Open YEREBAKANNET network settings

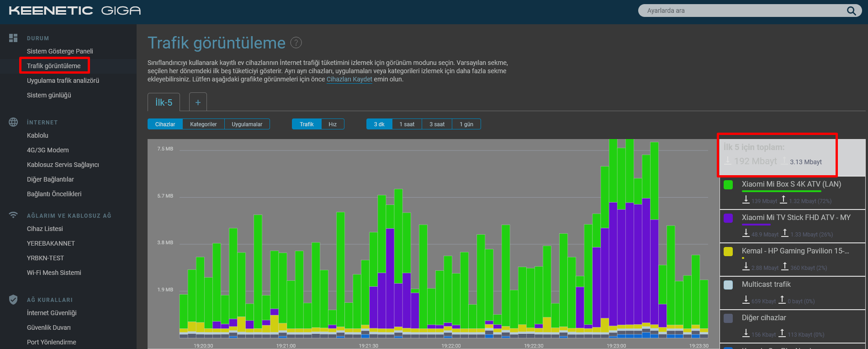51,243
